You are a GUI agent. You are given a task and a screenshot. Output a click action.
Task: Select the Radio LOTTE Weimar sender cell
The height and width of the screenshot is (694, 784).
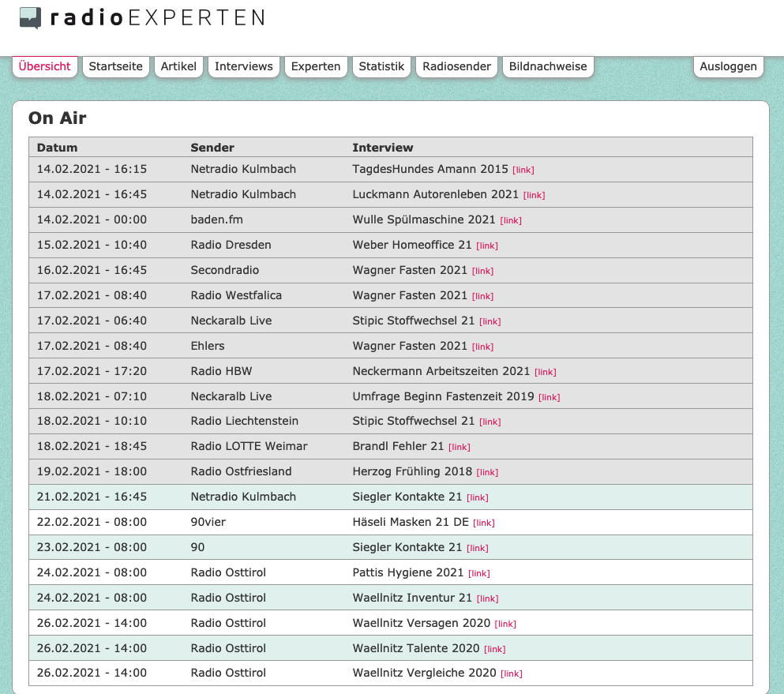click(249, 446)
